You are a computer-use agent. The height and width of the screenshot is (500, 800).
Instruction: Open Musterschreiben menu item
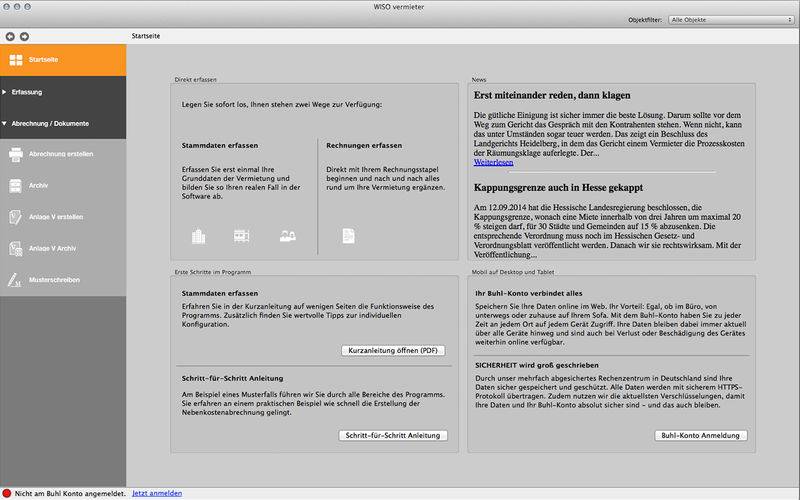(x=63, y=280)
